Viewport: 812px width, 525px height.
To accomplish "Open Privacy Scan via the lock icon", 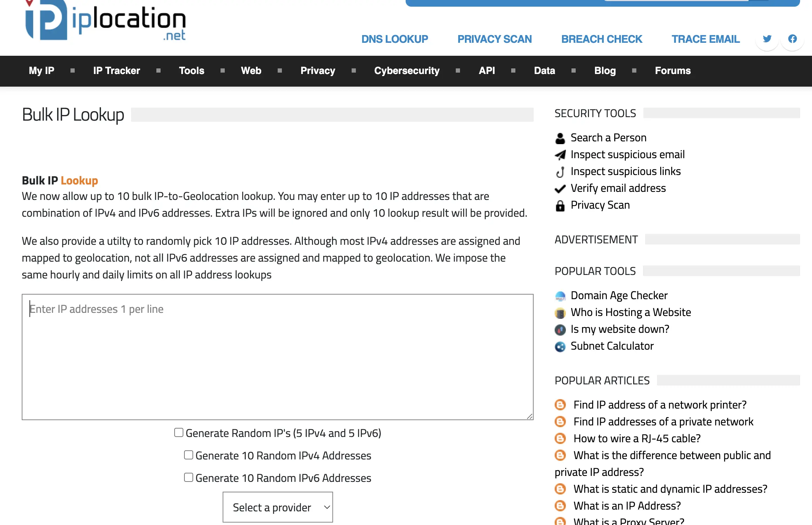I will coord(560,205).
